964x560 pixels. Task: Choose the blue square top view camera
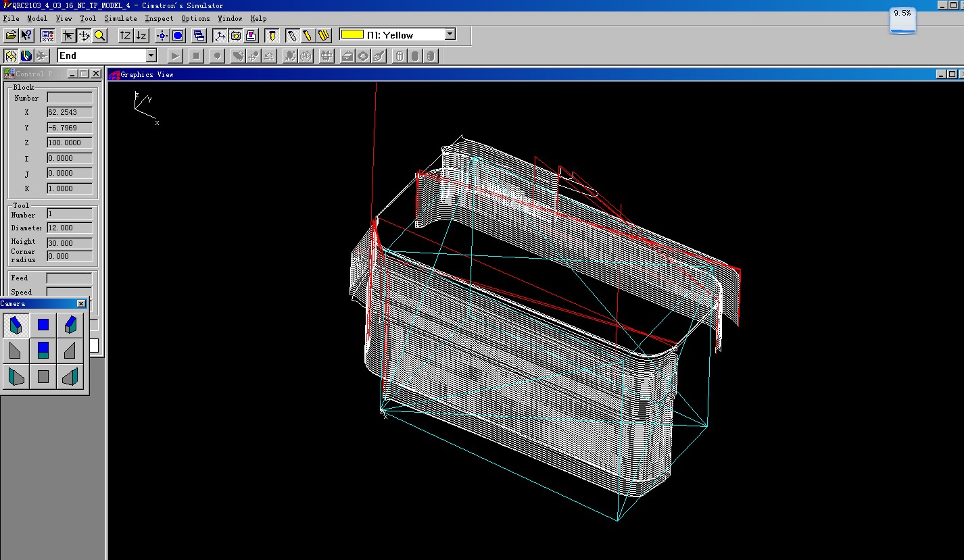(x=43, y=325)
